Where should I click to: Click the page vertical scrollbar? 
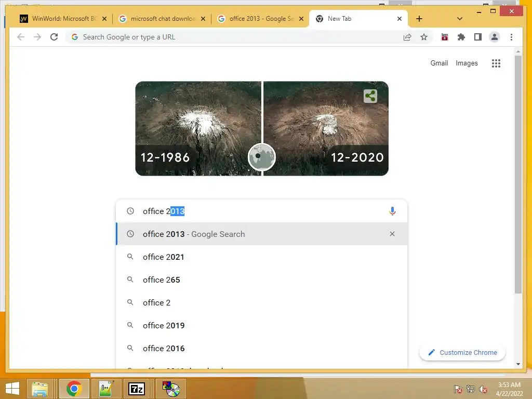518,175
